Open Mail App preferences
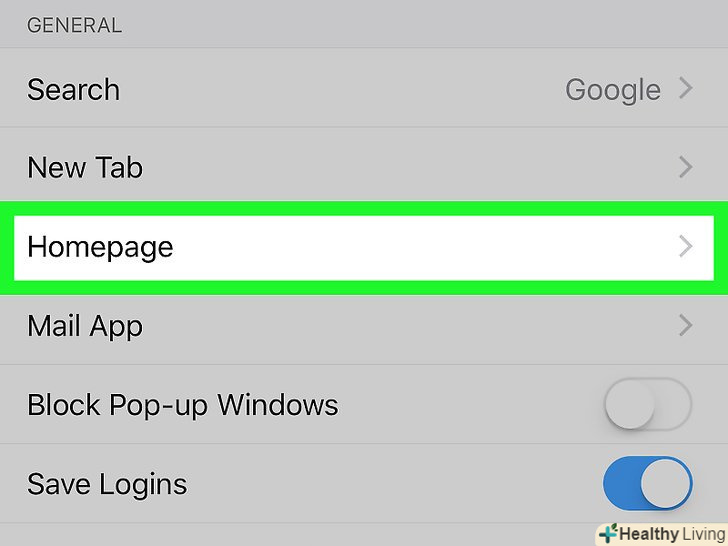This screenshot has width=728, height=546. click(85, 326)
